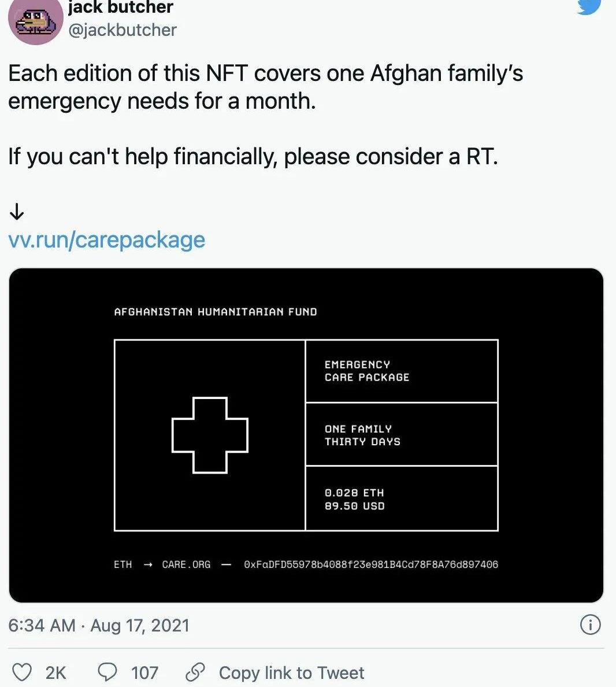Open the tweet info circle icon
This screenshot has width=616, height=687.
(590, 625)
